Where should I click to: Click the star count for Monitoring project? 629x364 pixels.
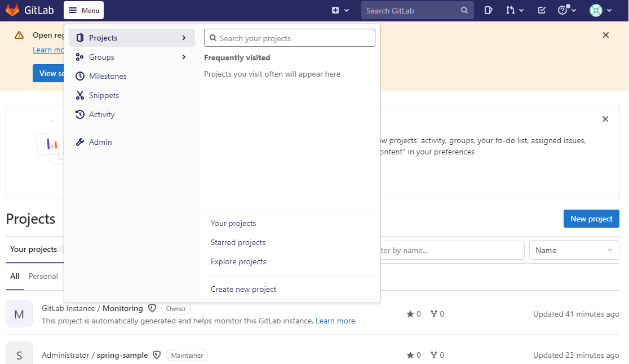[414, 314]
